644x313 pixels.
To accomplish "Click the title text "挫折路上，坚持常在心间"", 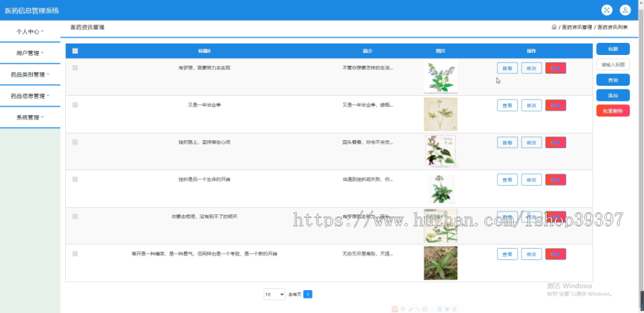I will coord(204,142).
